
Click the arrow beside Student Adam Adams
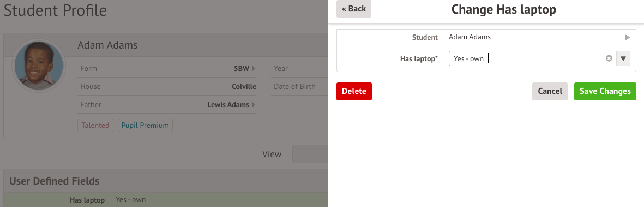coord(627,37)
